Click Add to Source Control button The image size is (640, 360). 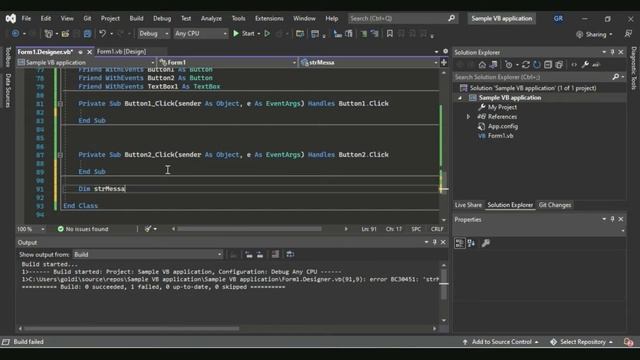[x=500, y=342]
